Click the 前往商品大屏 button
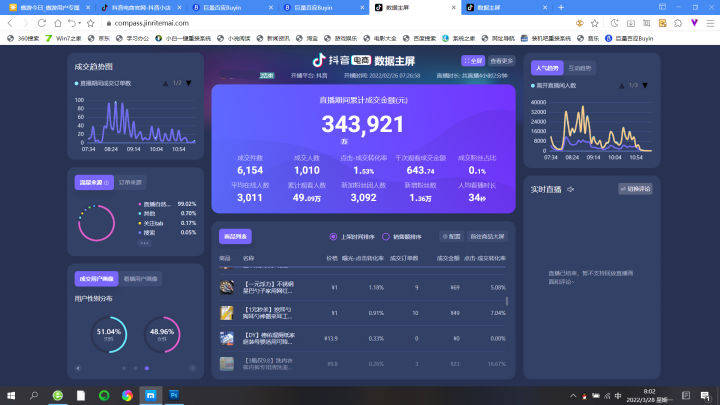 [x=489, y=237]
